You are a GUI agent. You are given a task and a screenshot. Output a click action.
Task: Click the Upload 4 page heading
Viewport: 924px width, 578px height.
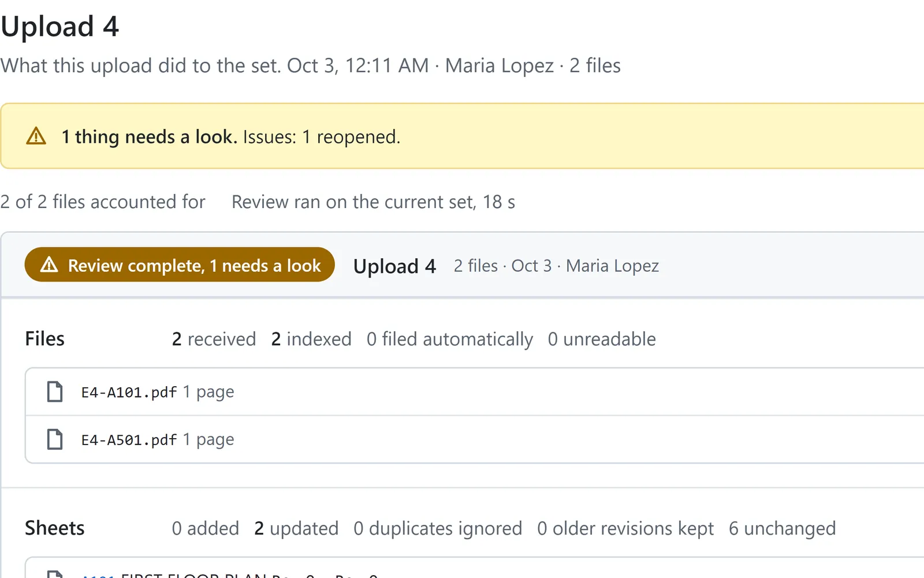pos(60,27)
